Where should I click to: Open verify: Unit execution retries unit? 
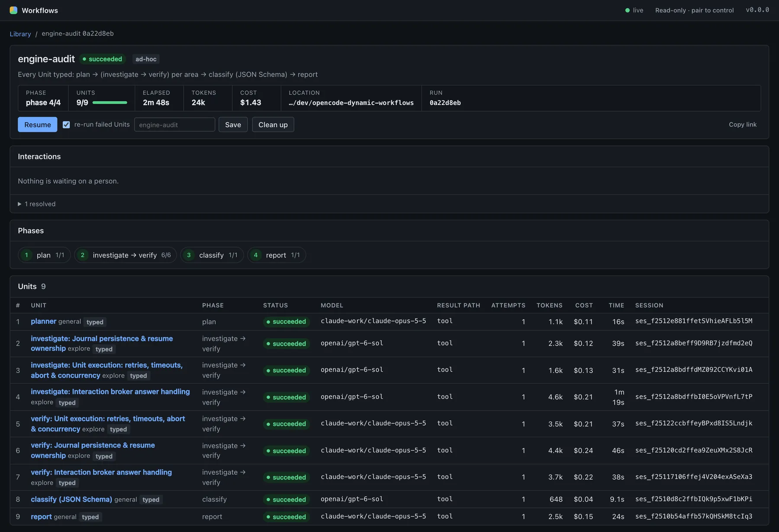pos(108,424)
